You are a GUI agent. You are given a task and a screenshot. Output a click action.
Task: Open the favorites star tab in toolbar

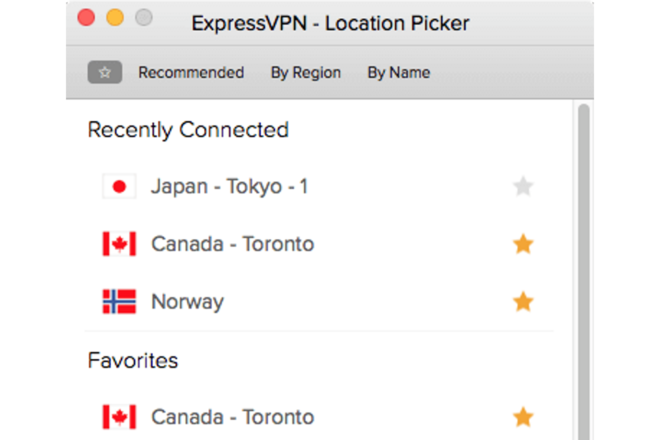pos(105,72)
